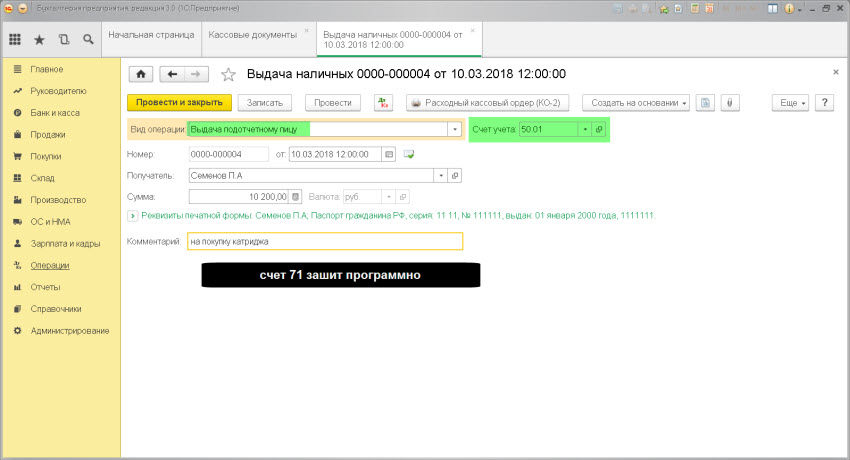Go to home page via house icon
The height and width of the screenshot is (460, 850).
click(x=141, y=74)
